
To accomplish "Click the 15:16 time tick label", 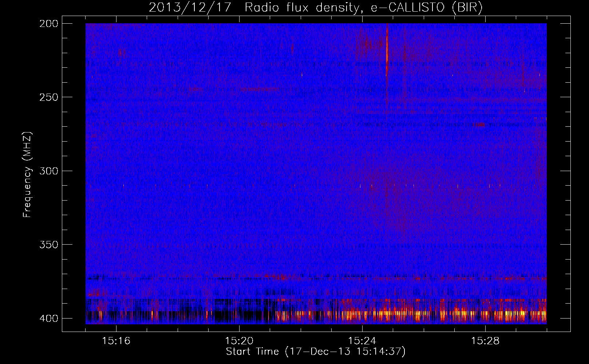I will click(x=116, y=341).
